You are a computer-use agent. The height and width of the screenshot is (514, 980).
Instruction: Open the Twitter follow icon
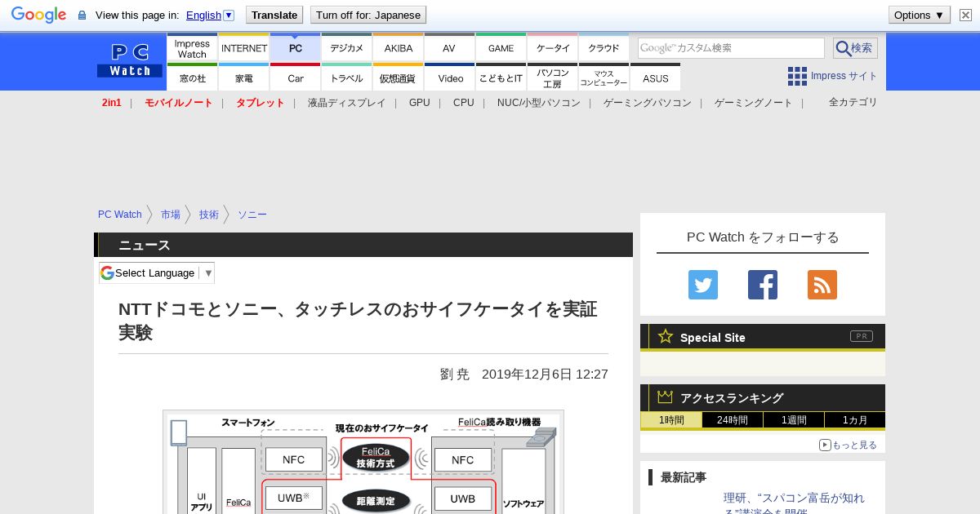tap(703, 285)
